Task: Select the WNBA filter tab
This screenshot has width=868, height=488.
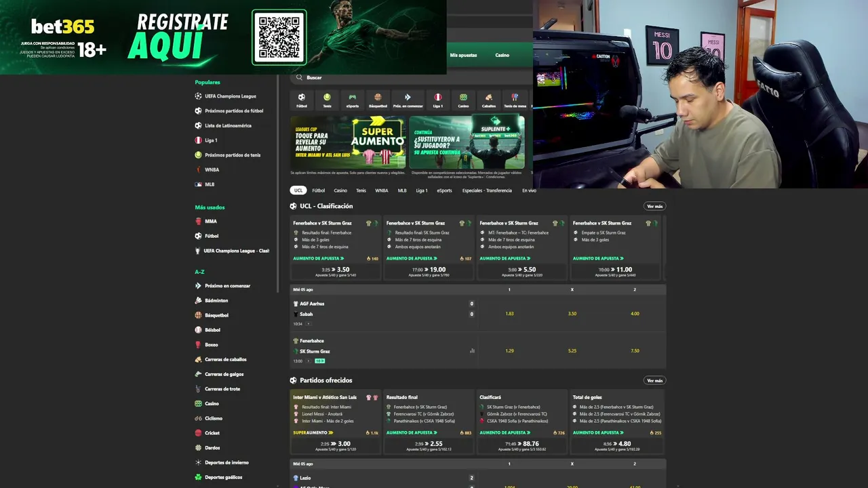Action: [x=382, y=190]
